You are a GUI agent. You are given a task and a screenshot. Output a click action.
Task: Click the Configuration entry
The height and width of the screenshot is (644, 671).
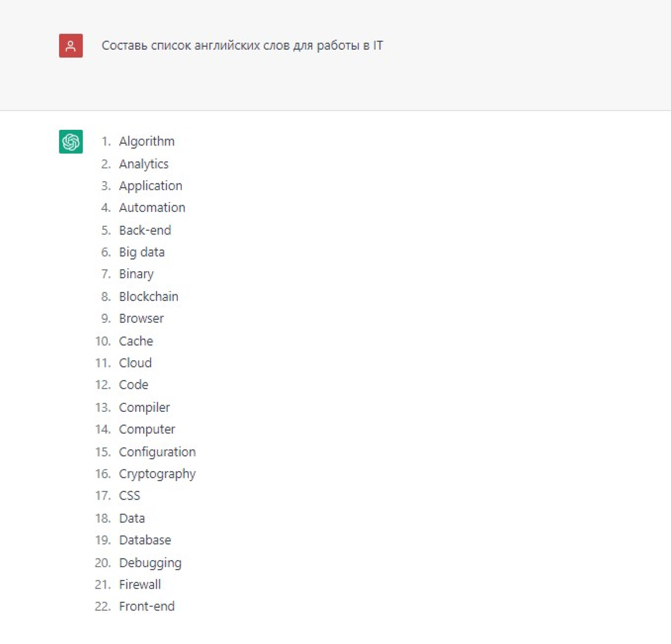tap(157, 452)
